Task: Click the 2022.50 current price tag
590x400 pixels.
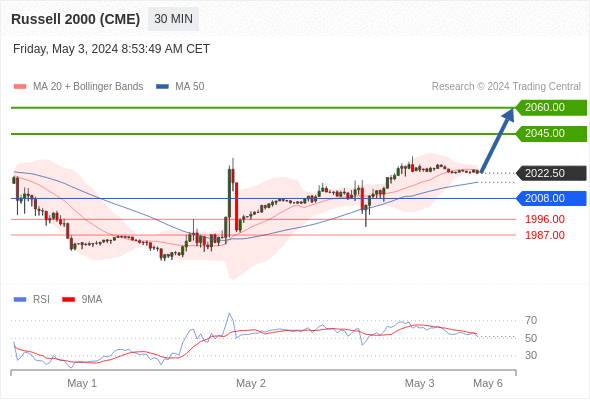Action: (x=551, y=173)
